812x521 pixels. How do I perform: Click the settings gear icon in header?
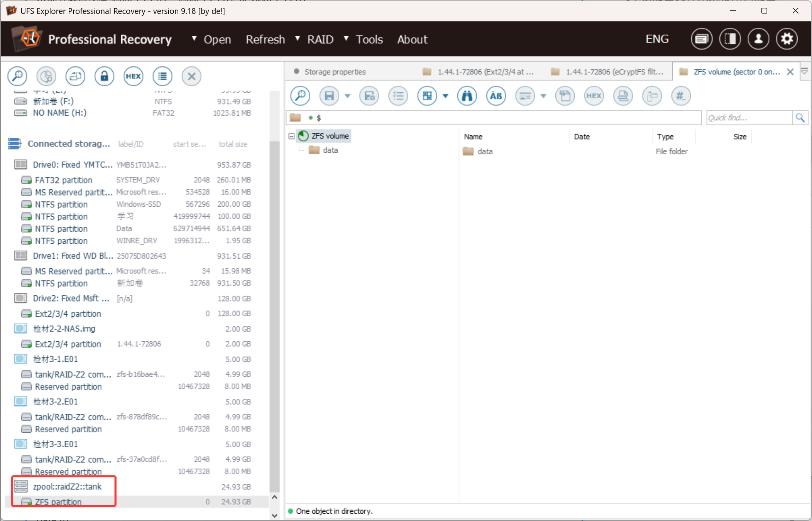[x=787, y=39]
